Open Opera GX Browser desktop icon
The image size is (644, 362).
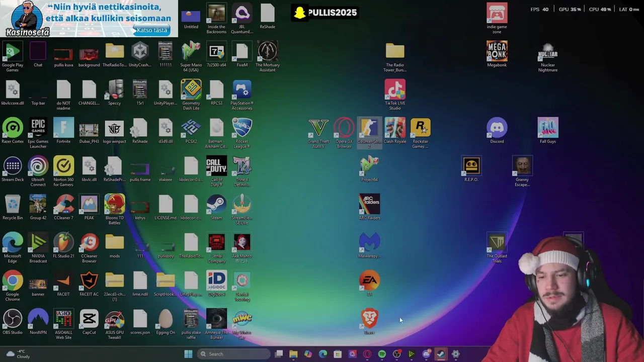(344, 133)
